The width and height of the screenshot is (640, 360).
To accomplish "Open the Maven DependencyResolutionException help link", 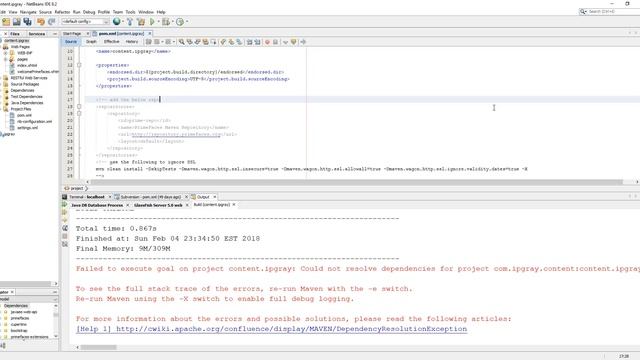I will coord(272,329).
